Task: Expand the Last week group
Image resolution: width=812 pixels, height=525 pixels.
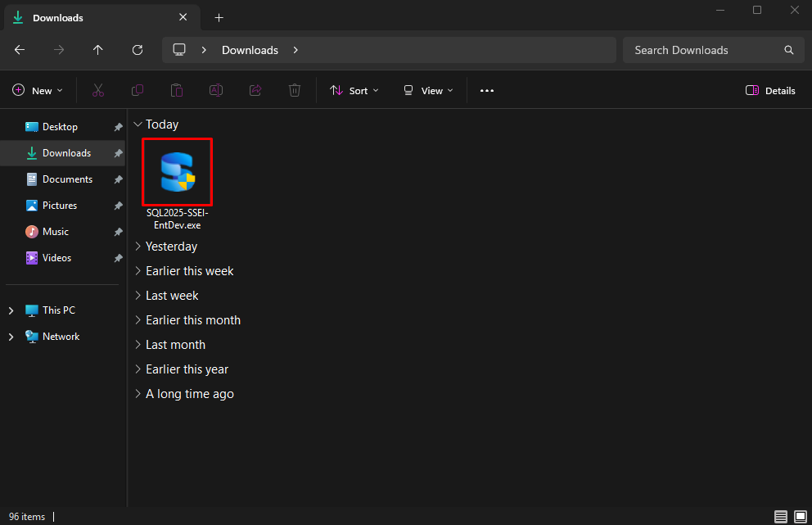Action: tap(138, 296)
